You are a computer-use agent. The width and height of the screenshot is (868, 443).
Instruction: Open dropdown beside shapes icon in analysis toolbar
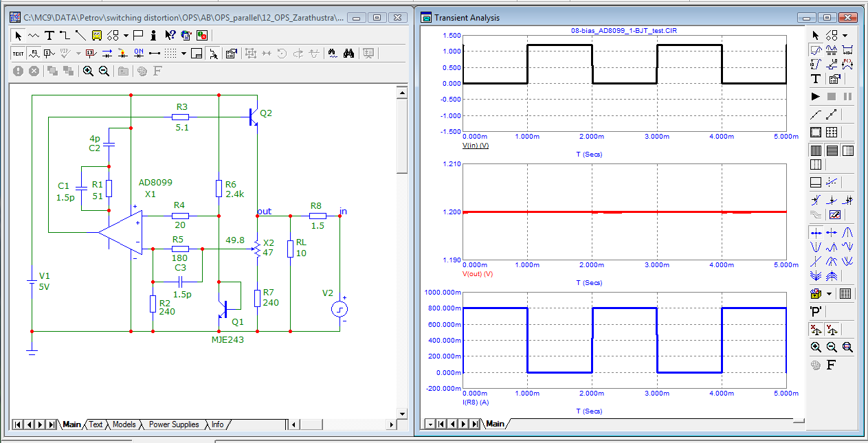tap(845, 35)
